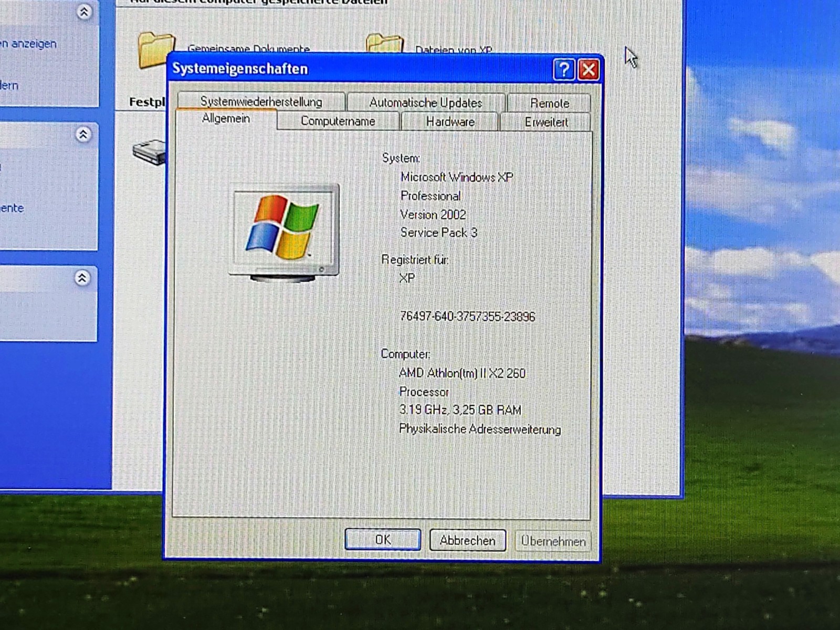
Task: Click the Übernehmen button
Action: (x=553, y=541)
